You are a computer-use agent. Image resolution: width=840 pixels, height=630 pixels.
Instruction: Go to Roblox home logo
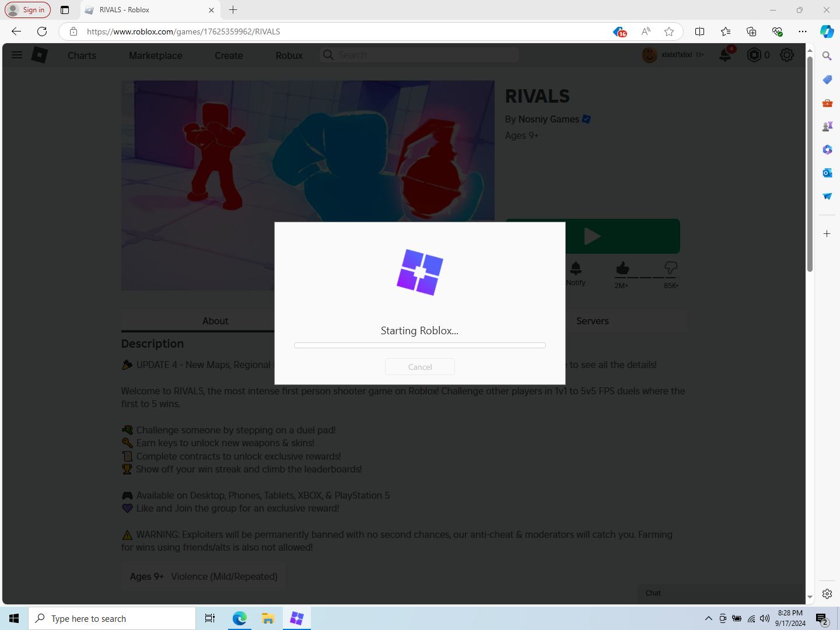[40, 55]
